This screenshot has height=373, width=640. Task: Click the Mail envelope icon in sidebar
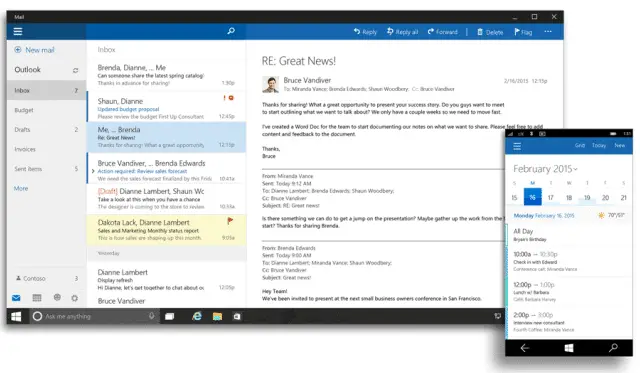click(x=16, y=298)
